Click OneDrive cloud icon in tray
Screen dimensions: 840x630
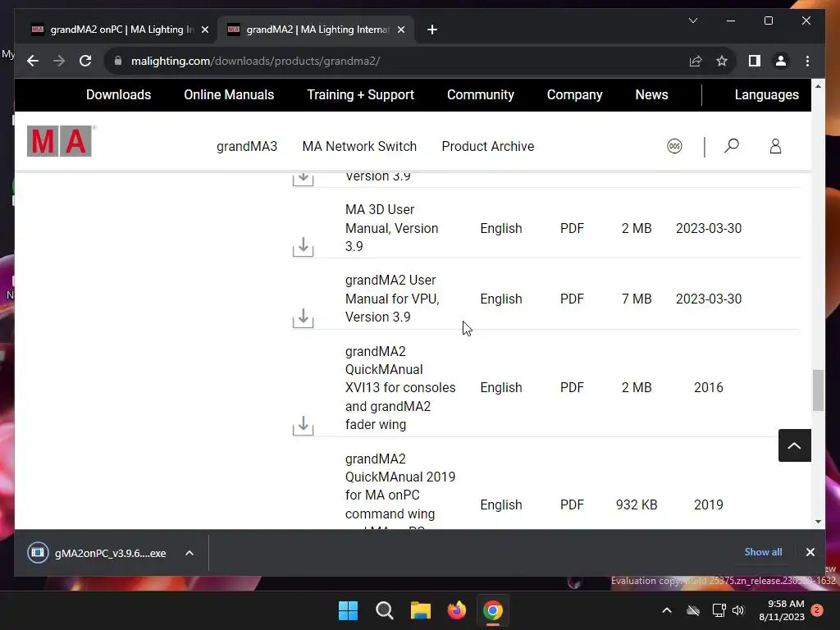coord(692,610)
